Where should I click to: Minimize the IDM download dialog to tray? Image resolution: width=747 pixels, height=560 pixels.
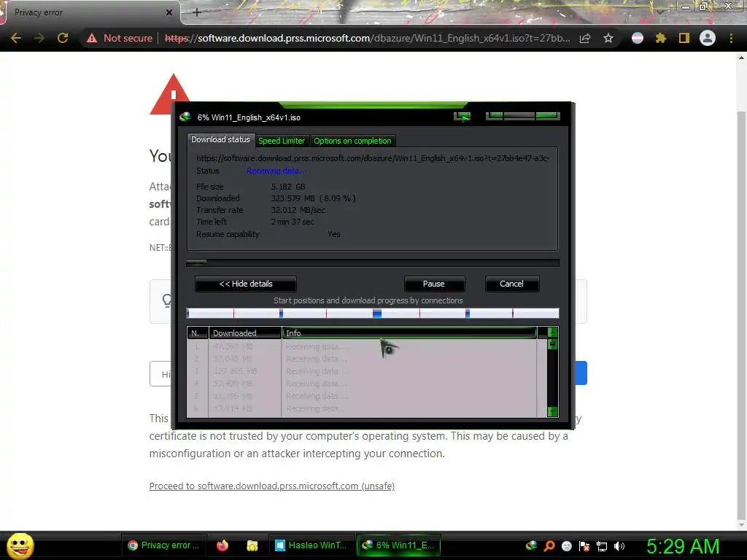(x=462, y=117)
